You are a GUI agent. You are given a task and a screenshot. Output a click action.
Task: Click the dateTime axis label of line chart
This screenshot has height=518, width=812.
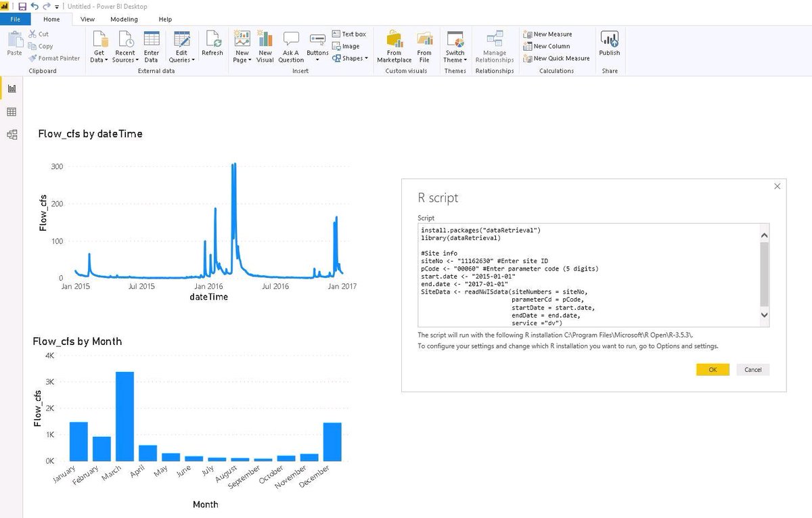209,296
